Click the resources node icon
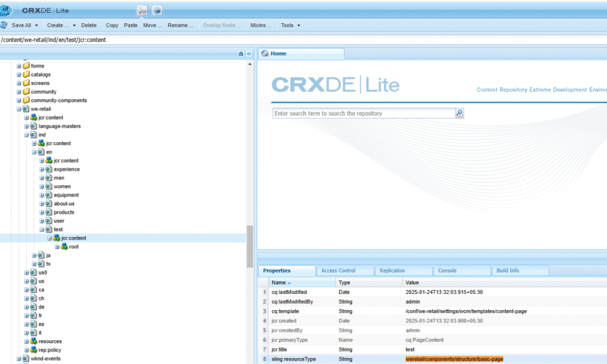 (34, 341)
